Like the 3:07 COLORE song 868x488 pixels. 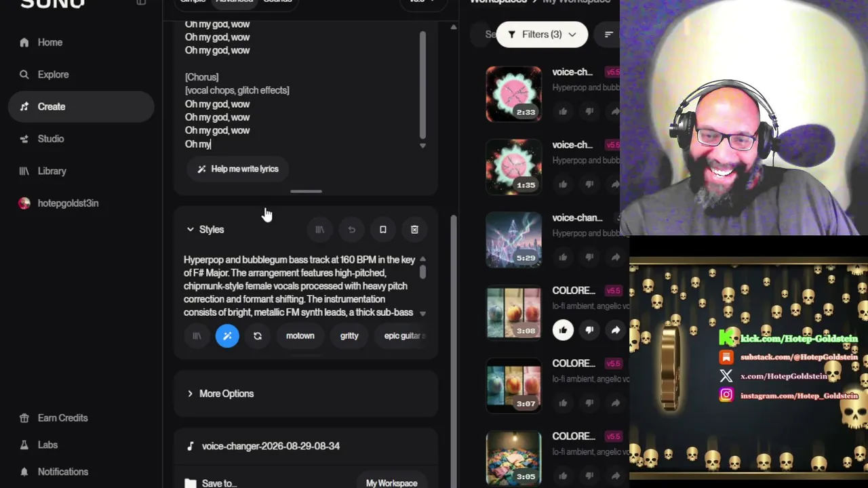563,403
